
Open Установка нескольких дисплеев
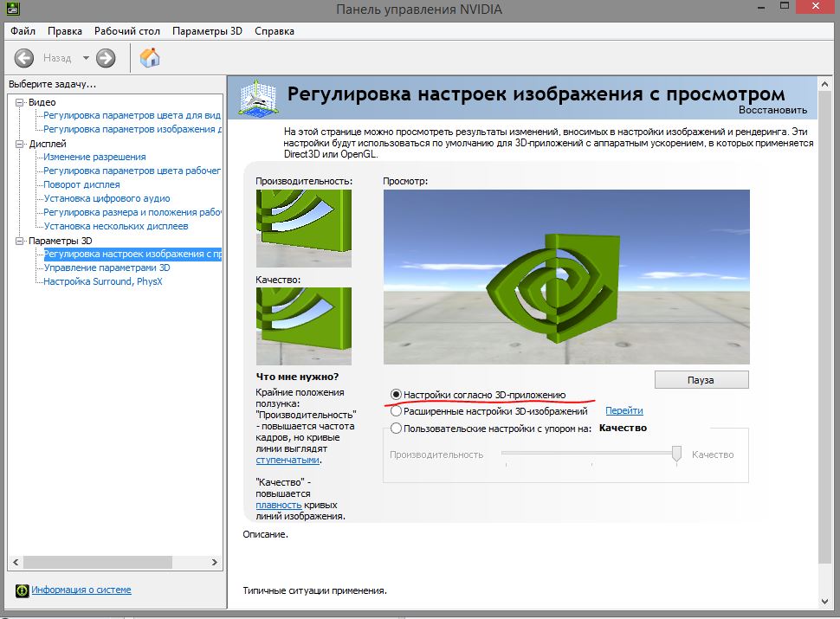[116, 227]
